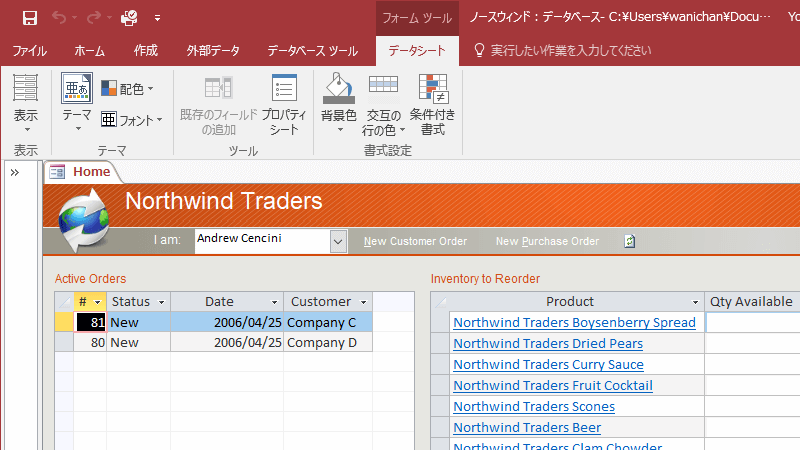Select row selector for order 80
Image resolution: width=800 pixels, height=450 pixels.
pos(64,342)
